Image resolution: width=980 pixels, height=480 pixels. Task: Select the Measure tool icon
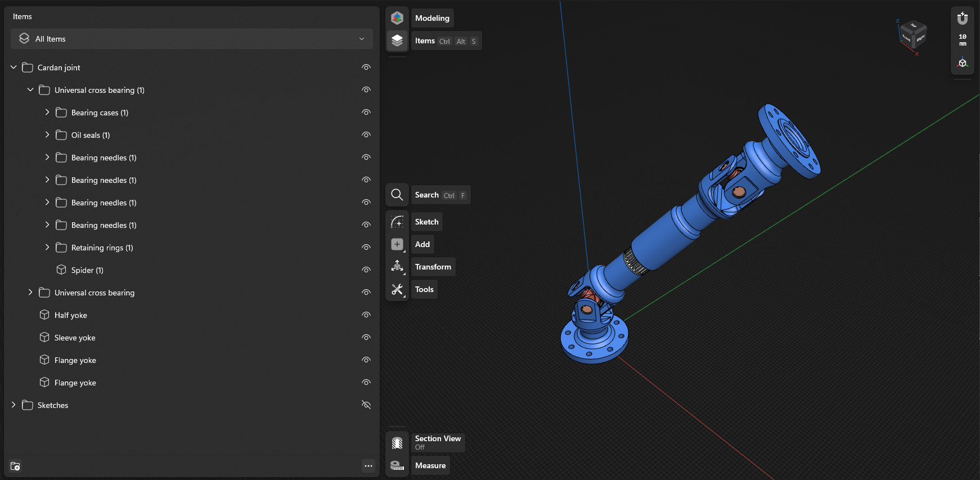click(x=397, y=465)
